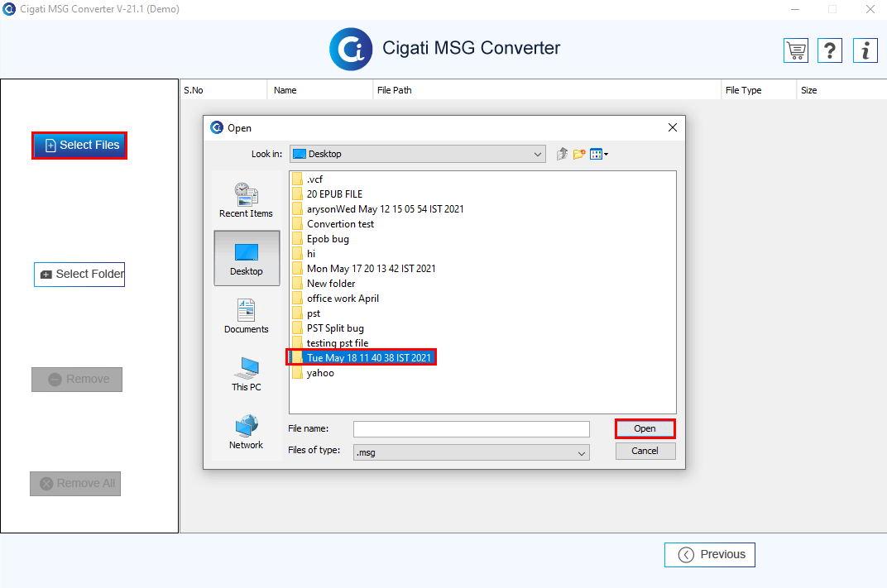Select the yahoo folder
The image size is (887, 588).
click(314, 373)
